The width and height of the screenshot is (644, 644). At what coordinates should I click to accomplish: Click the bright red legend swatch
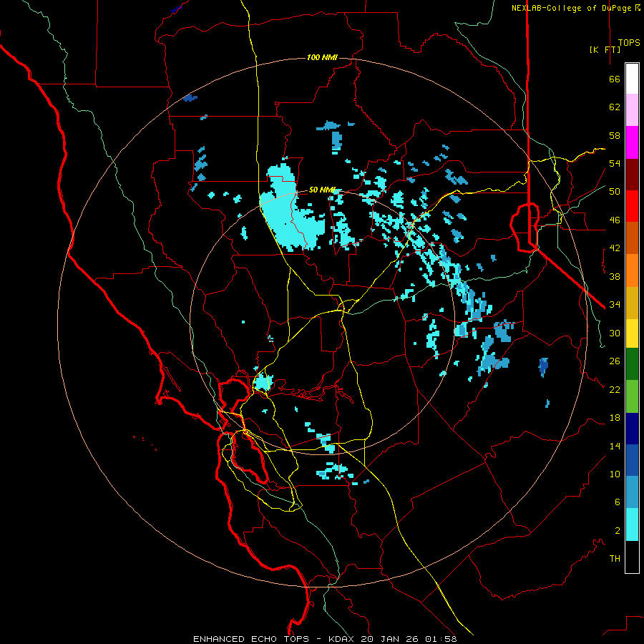632,206
